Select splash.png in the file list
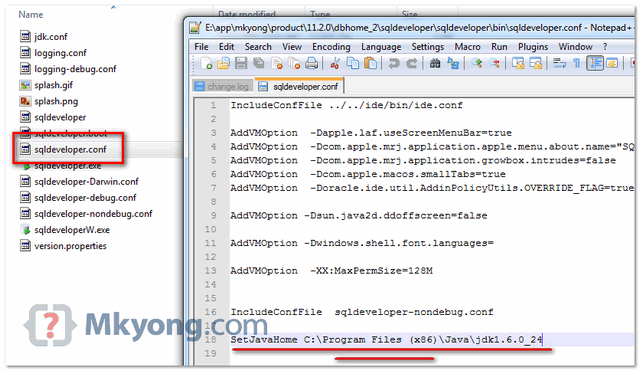This screenshot has width=640, height=371. 56,101
